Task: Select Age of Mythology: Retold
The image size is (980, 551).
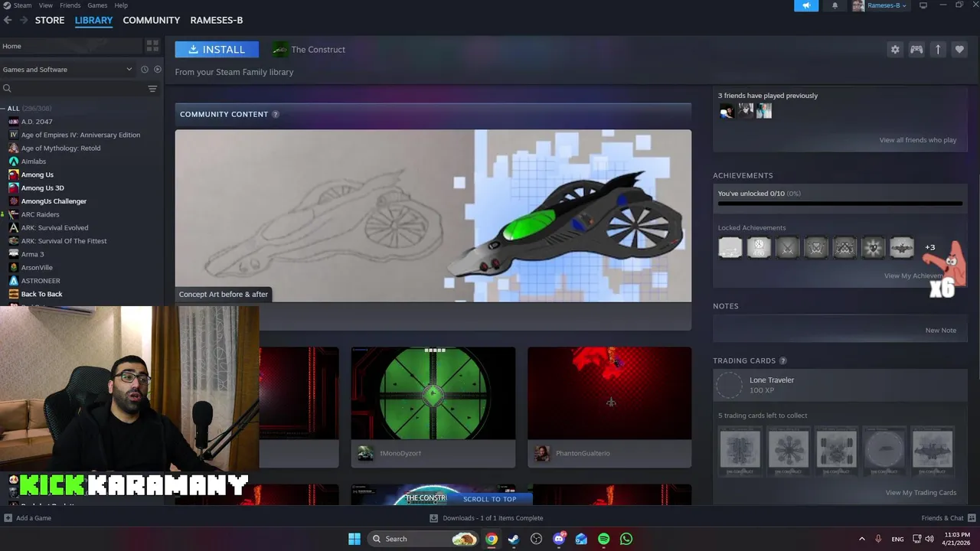Action: (x=60, y=148)
